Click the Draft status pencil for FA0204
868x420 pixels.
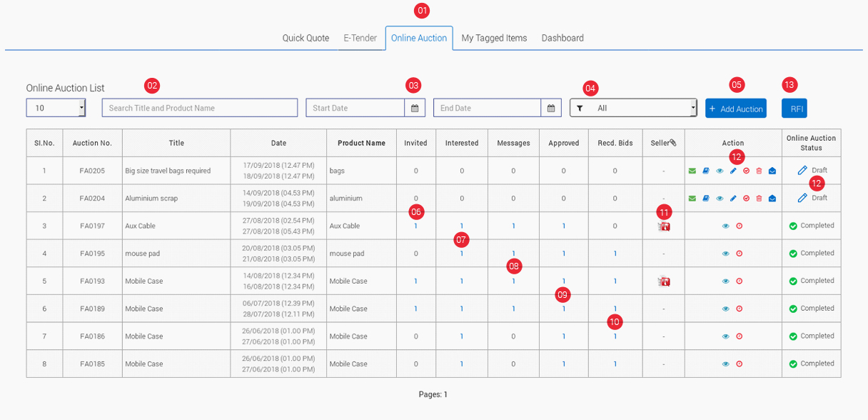point(802,198)
